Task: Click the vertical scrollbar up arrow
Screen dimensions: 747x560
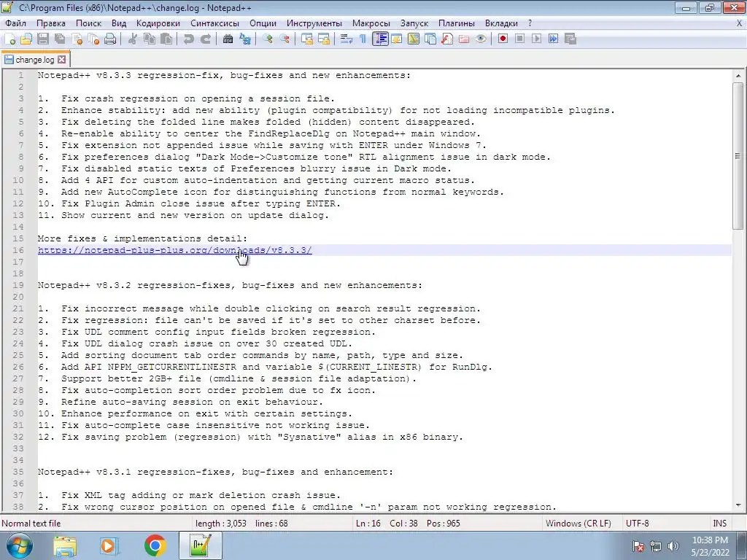Action: click(738, 76)
